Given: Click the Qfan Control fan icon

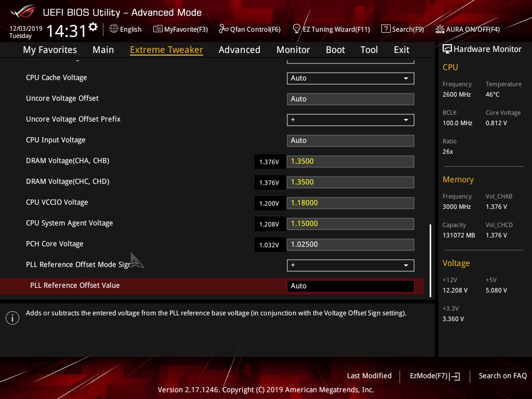Looking at the screenshot, I should pyautogui.click(x=223, y=29).
